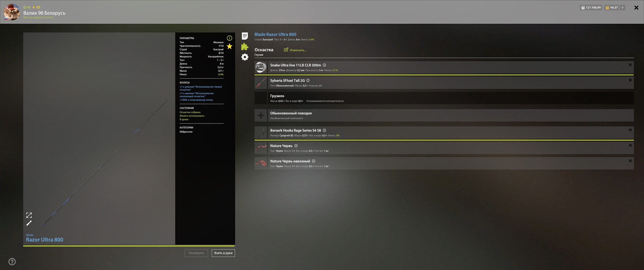This screenshot has height=270, width=644.
Task: Click the Взять в руки button
Action: 223,253
